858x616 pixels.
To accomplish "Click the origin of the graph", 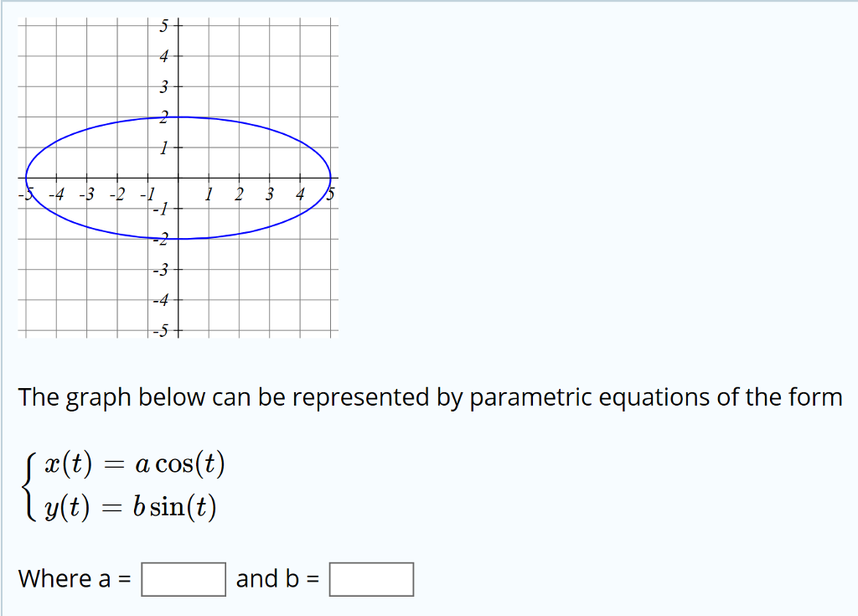I will (x=178, y=178).
